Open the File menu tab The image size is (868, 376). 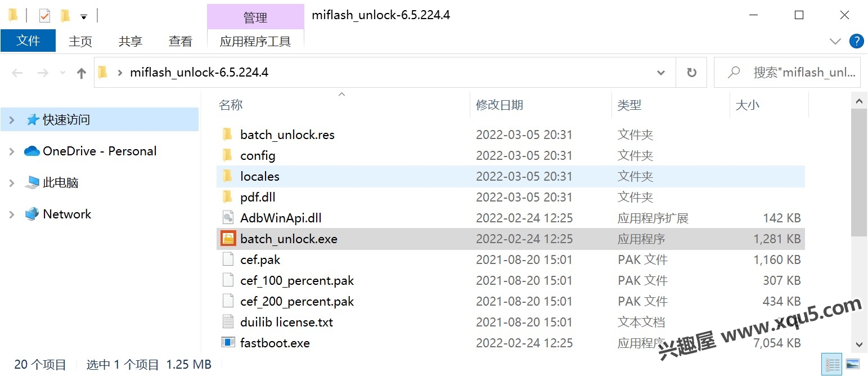[28, 41]
